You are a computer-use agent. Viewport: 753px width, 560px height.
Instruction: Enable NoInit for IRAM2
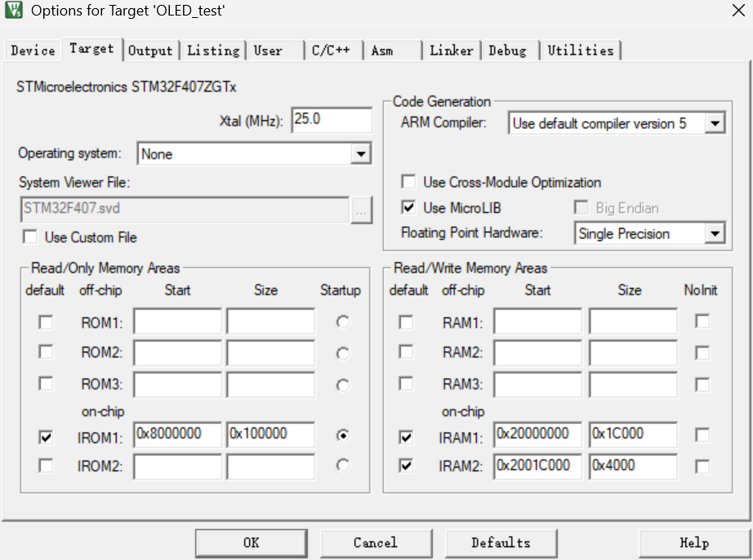[x=702, y=466]
